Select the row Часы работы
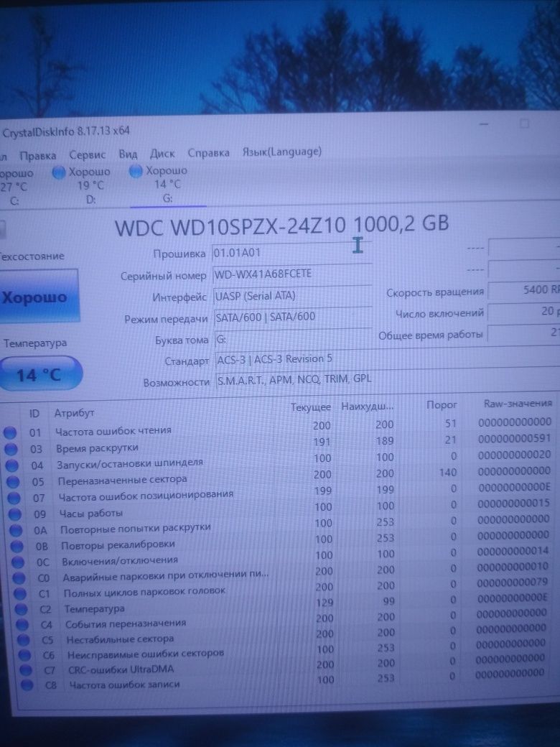 click(279, 509)
